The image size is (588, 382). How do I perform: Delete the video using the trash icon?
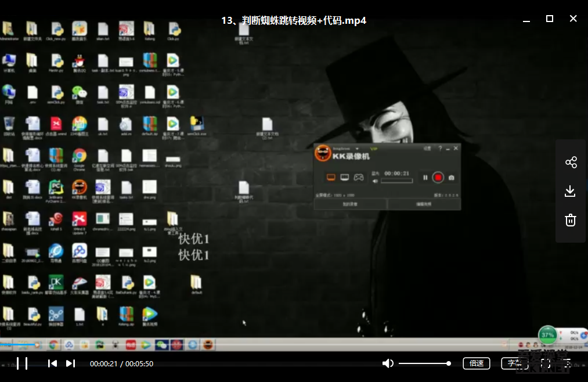point(571,220)
